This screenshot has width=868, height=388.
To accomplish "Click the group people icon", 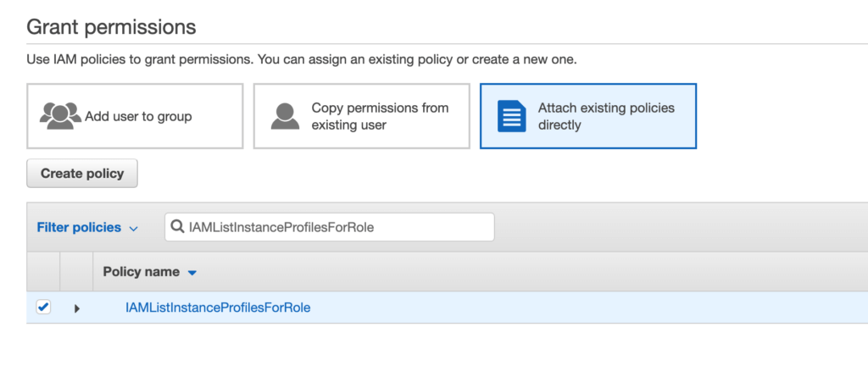I will [x=60, y=115].
